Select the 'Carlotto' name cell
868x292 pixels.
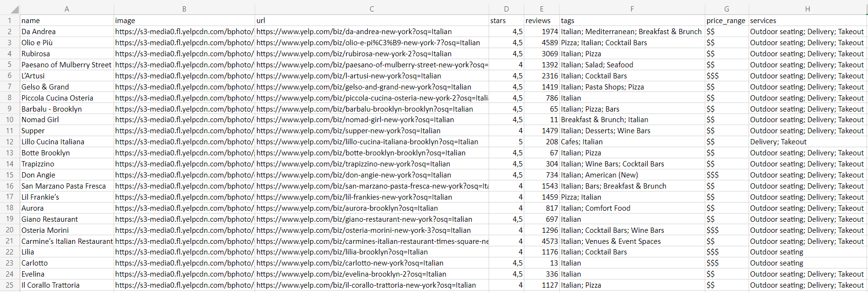click(66, 263)
